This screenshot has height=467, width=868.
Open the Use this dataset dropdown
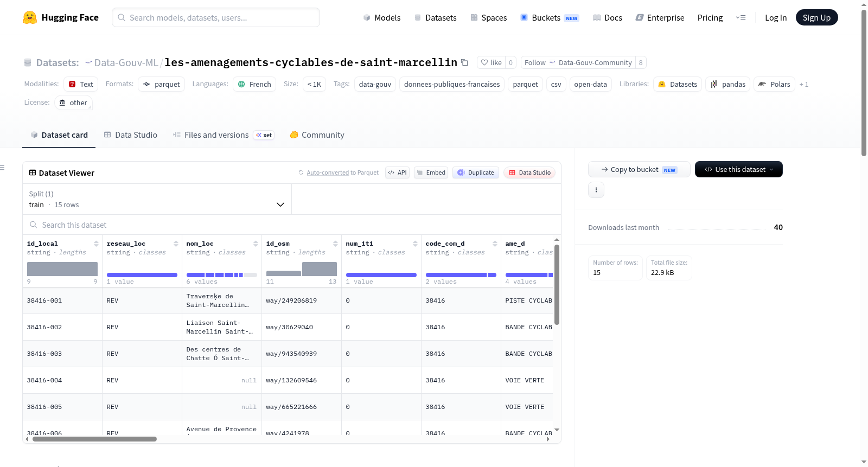739,169
